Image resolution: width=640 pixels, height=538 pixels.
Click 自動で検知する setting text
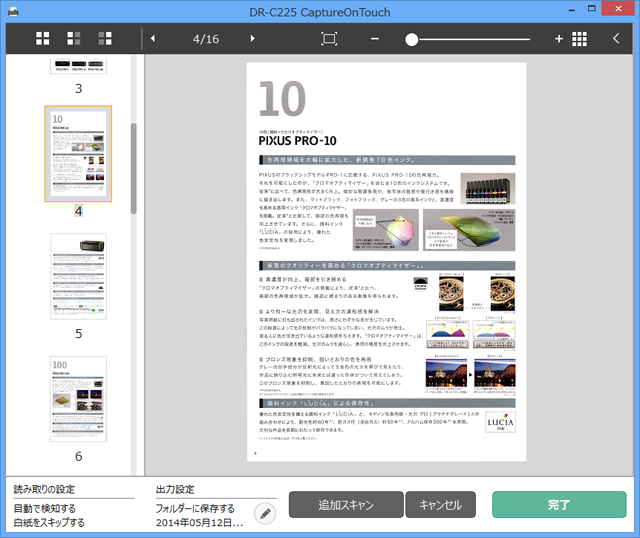pyautogui.click(x=44, y=509)
